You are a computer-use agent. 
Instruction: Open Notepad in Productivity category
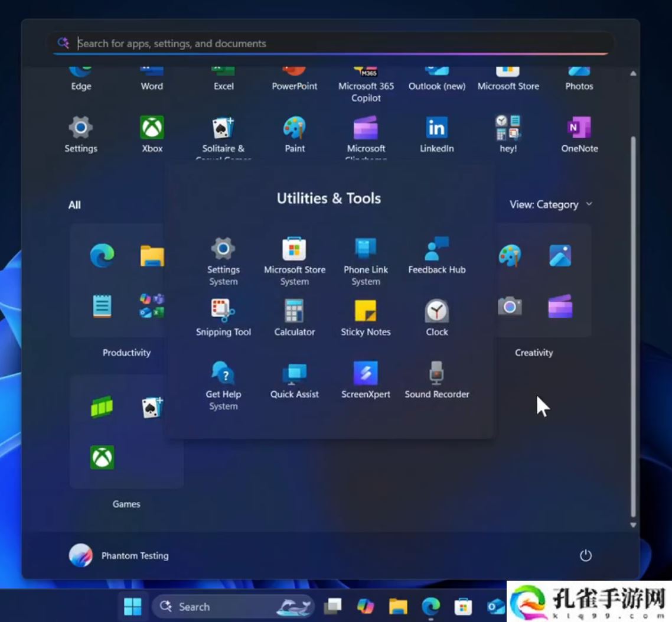(x=102, y=306)
